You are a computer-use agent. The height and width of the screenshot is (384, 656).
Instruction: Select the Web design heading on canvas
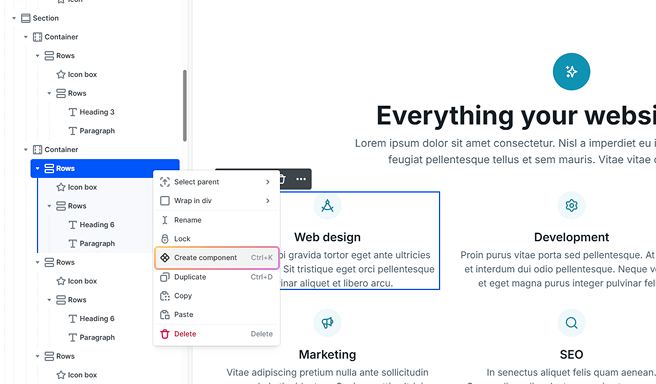pyautogui.click(x=327, y=237)
